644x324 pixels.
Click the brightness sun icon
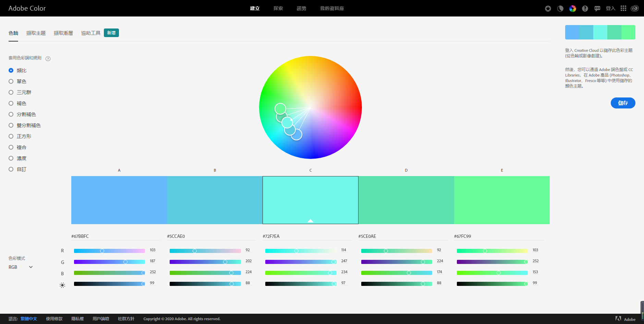tap(62, 285)
